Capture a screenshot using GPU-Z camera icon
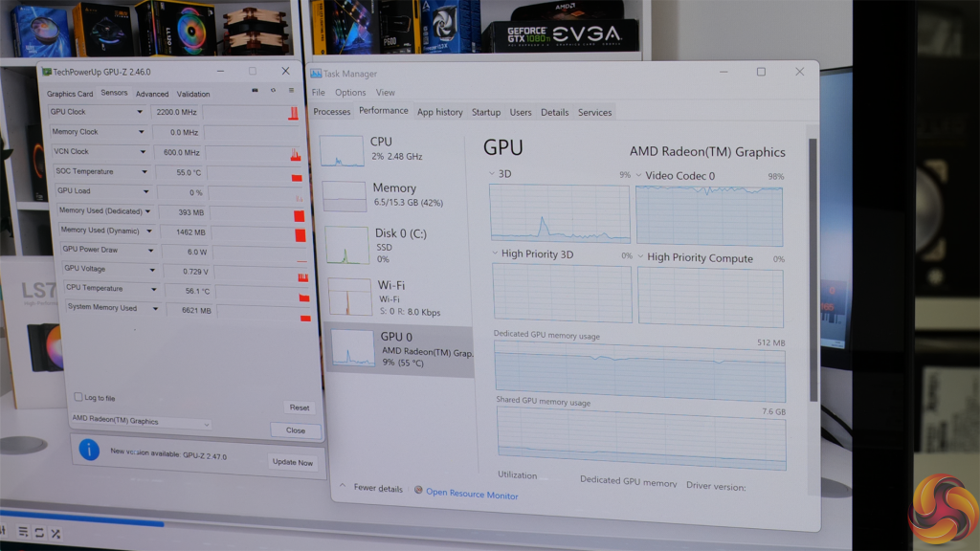Viewport: 980px width, 551px height. coord(254,91)
